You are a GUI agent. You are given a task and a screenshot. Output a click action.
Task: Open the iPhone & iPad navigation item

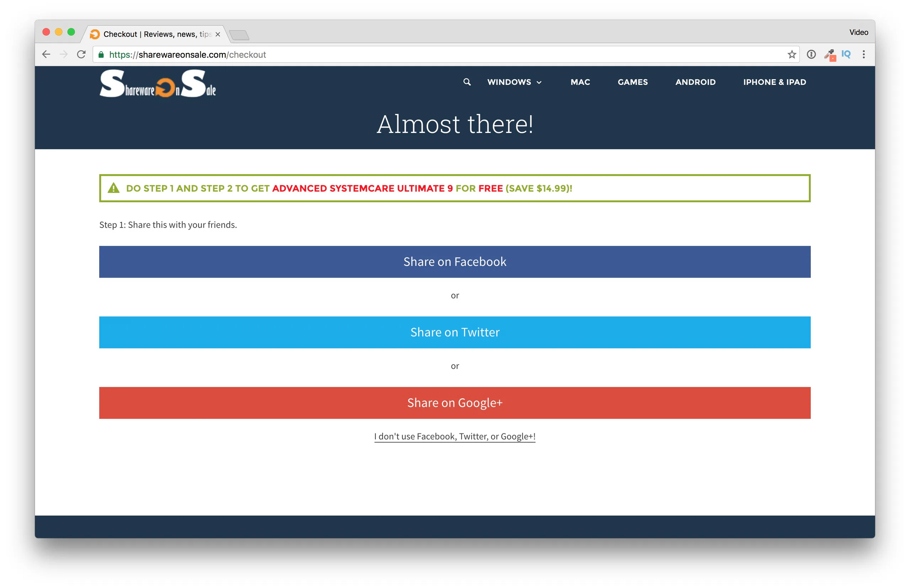775,82
